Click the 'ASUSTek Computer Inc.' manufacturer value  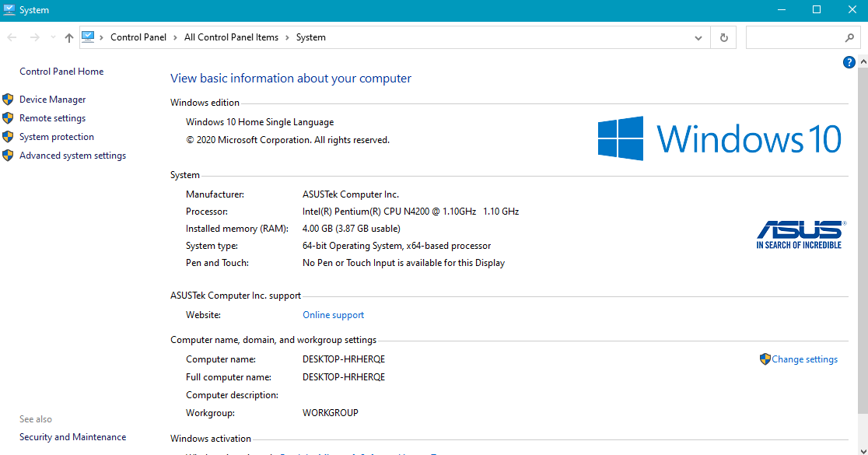(351, 195)
